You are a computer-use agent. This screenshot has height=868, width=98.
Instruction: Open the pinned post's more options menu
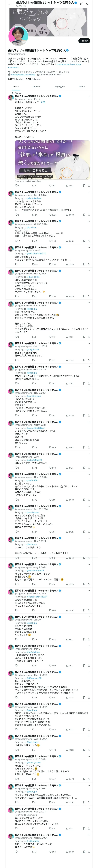tap(89, 96)
